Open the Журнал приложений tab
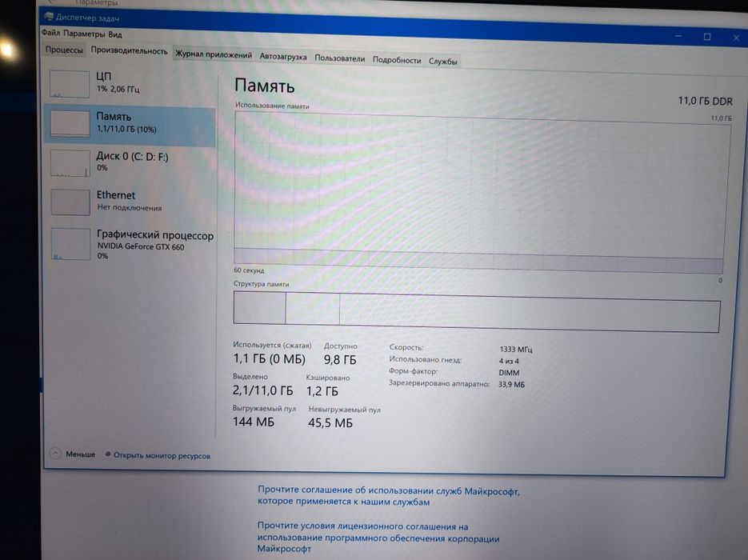 214,54
